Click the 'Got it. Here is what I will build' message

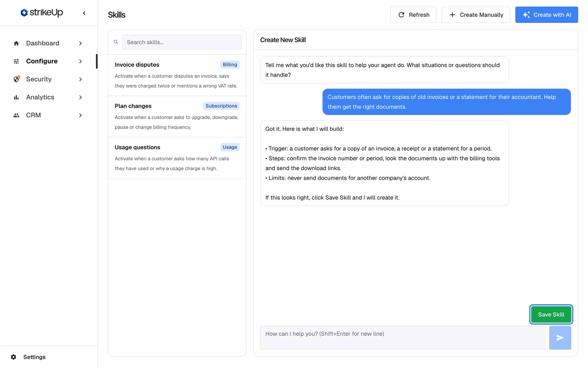pyautogui.click(x=384, y=163)
